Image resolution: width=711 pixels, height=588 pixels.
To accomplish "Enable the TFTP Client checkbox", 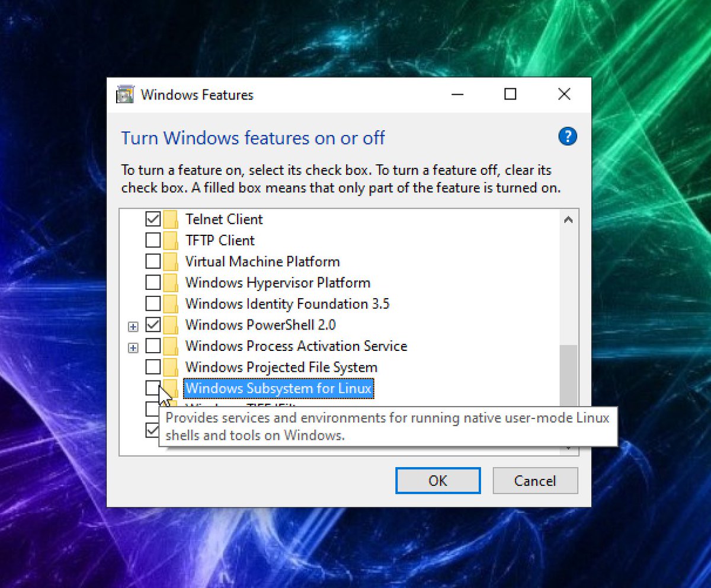I will [x=153, y=241].
